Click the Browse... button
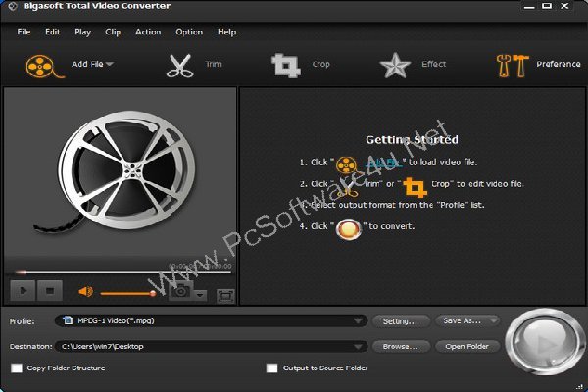The width and height of the screenshot is (588, 392). [400, 347]
